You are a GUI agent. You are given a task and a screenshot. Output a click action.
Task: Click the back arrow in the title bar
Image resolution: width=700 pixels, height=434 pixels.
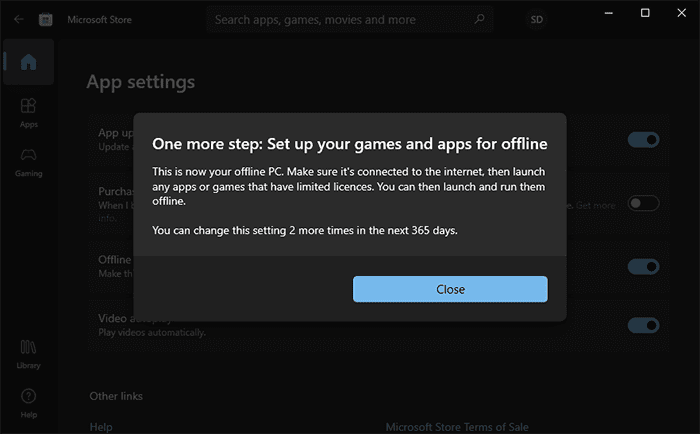click(x=19, y=19)
